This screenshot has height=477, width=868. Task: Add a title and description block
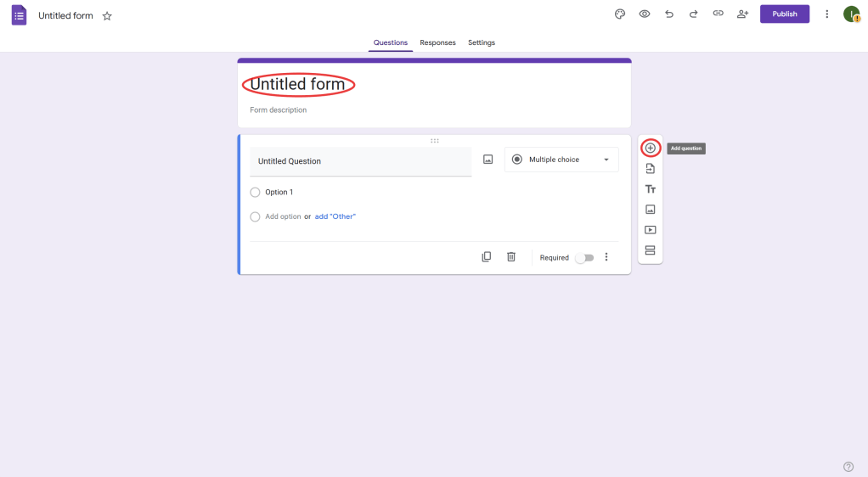point(651,189)
